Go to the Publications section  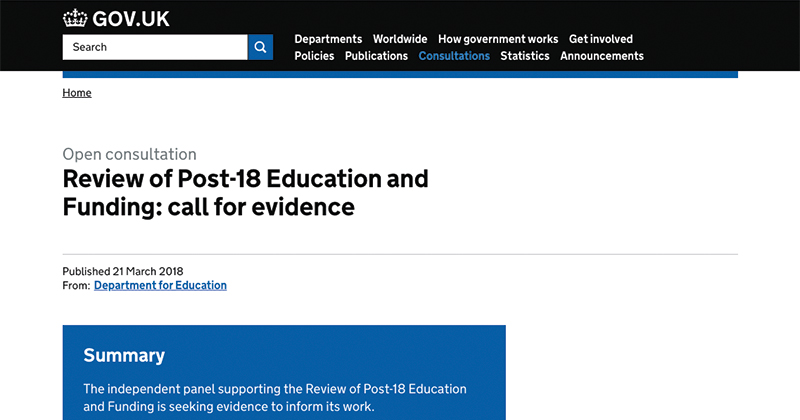[x=377, y=56]
